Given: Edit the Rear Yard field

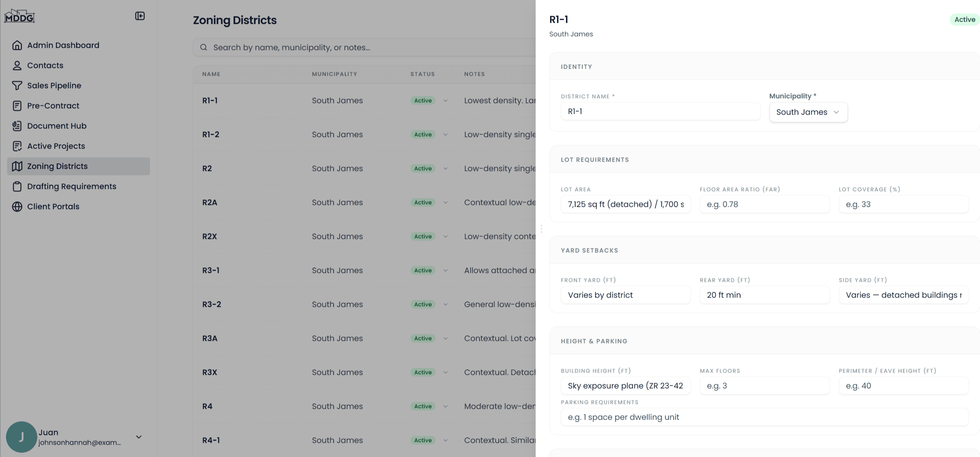Looking at the screenshot, I should coord(764,295).
